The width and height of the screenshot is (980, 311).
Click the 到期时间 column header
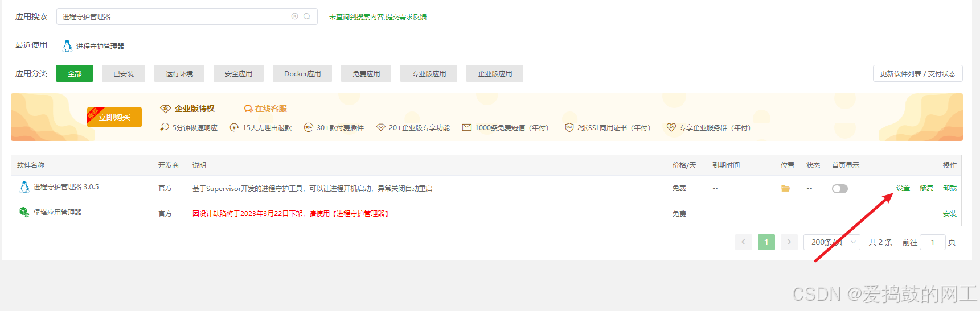click(726, 165)
